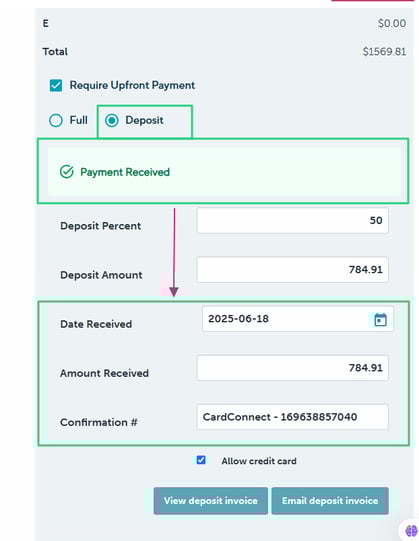The height and width of the screenshot is (541, 419).
Task: Click the Deposit Percent input field
Action: tap(293, 220)
